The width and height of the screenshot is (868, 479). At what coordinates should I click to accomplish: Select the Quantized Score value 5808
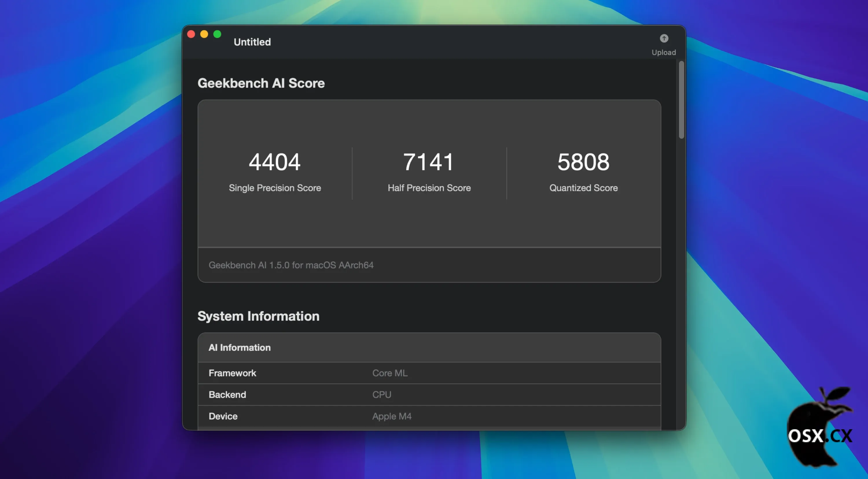coord(583,162)
